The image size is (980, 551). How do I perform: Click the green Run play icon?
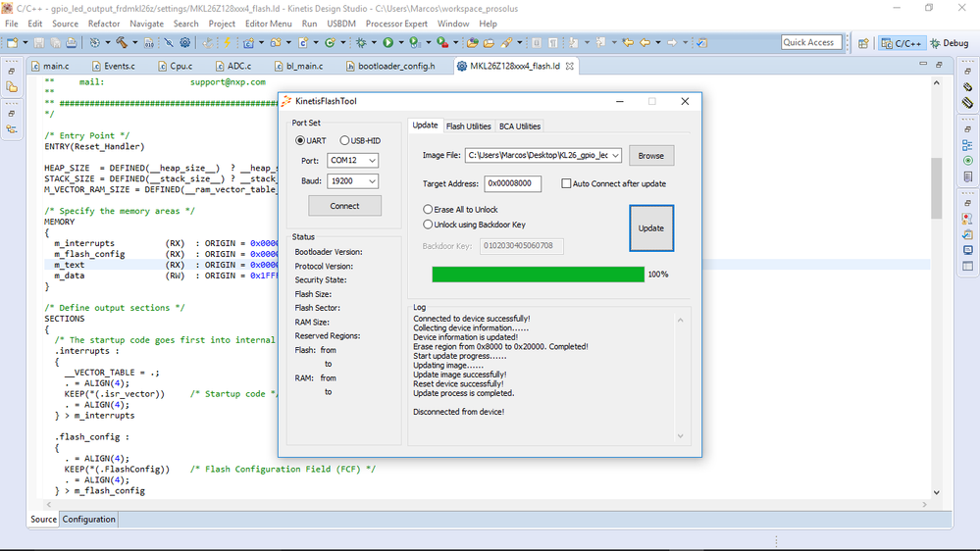click(x=388, y=43)
